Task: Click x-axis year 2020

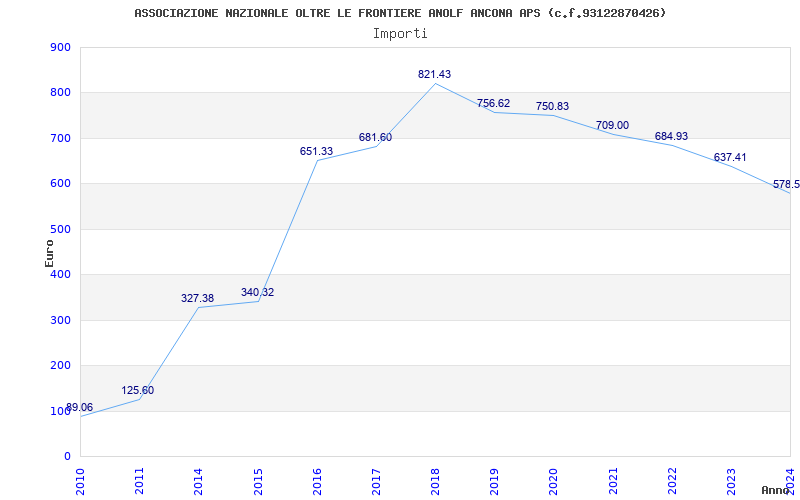Action: (x=554, y=481)
